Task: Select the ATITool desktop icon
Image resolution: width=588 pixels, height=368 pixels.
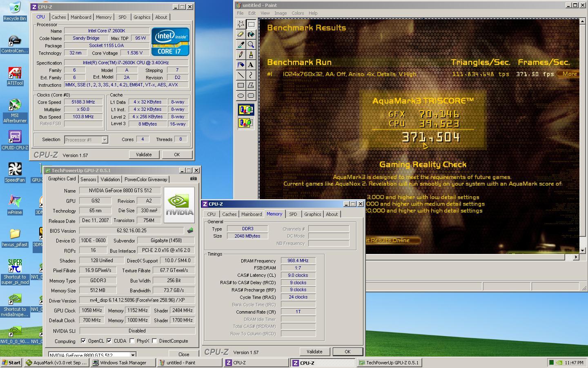Action: point(15,76)
